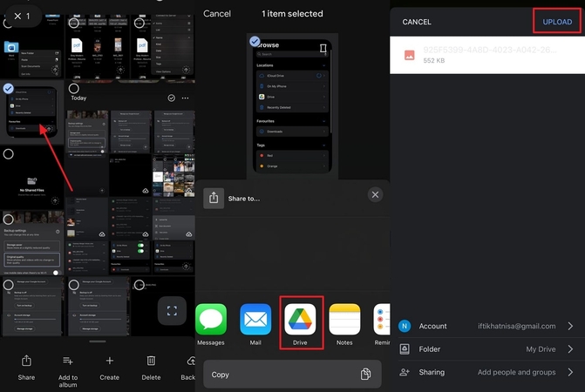Share the photo via Messages app
585x392 pixels.
click(211, 320)
